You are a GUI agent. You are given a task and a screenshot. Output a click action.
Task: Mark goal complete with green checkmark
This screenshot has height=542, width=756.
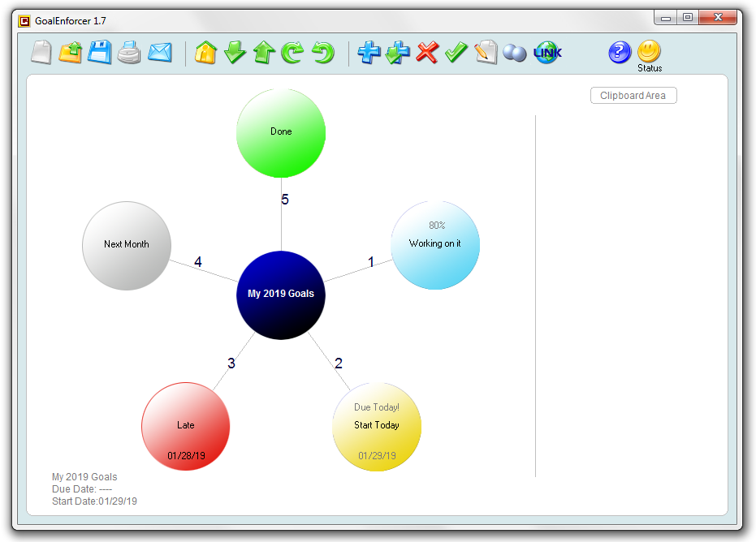pyautogui.click(x=456, y=53)
